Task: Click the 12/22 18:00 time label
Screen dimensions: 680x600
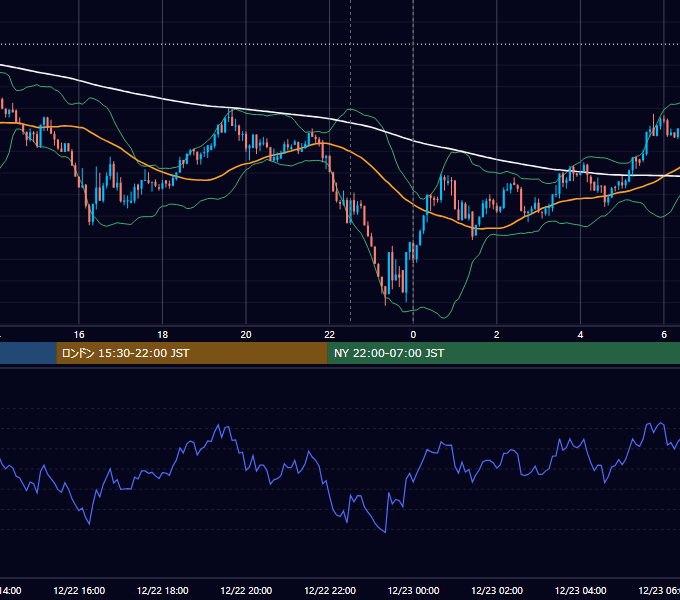Action: coord(163,590)
